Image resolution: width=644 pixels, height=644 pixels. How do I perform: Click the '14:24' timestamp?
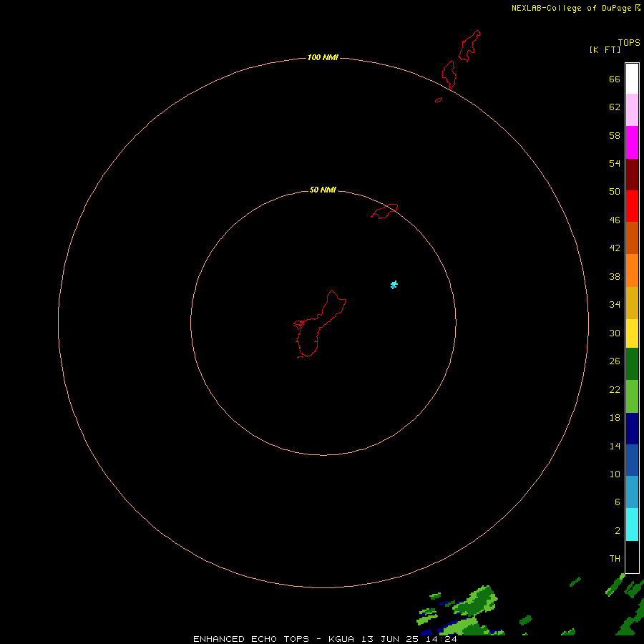pyautogui.click(x=441, y=639)
